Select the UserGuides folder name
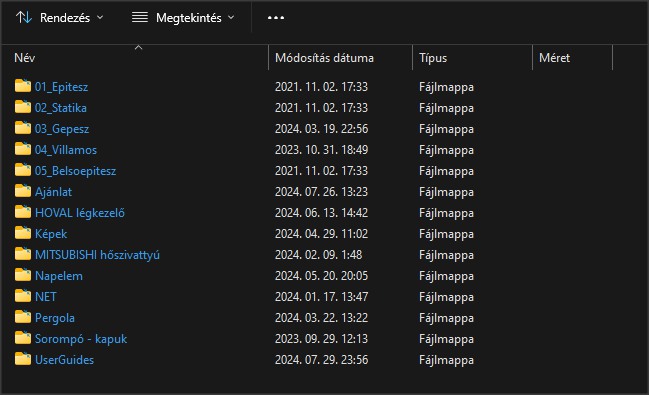This screenshot has height=395, width=649. [x=64, y=360]
